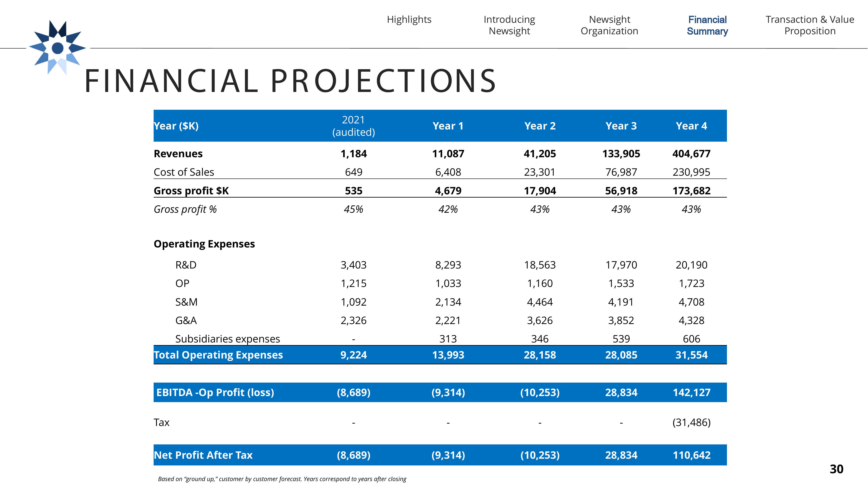
Task: Click Year 2 revenues 41,205
Action: pyautogui.click(x=540, y=154)
